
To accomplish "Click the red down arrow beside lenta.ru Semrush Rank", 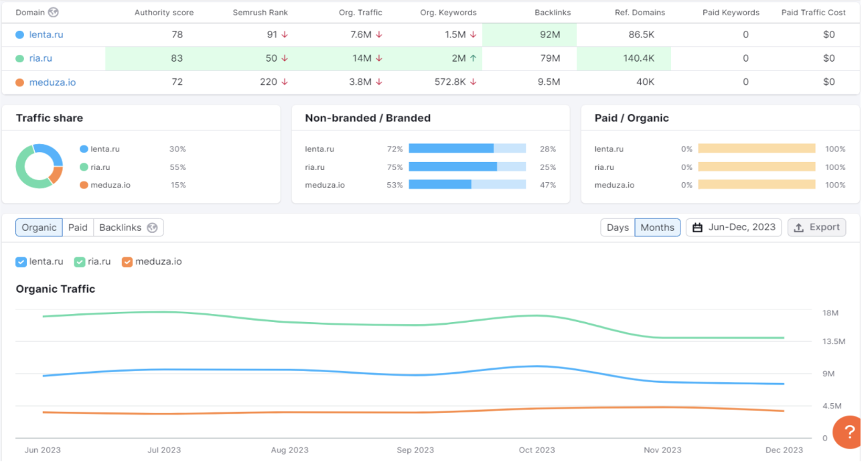I will coord(284,35).
